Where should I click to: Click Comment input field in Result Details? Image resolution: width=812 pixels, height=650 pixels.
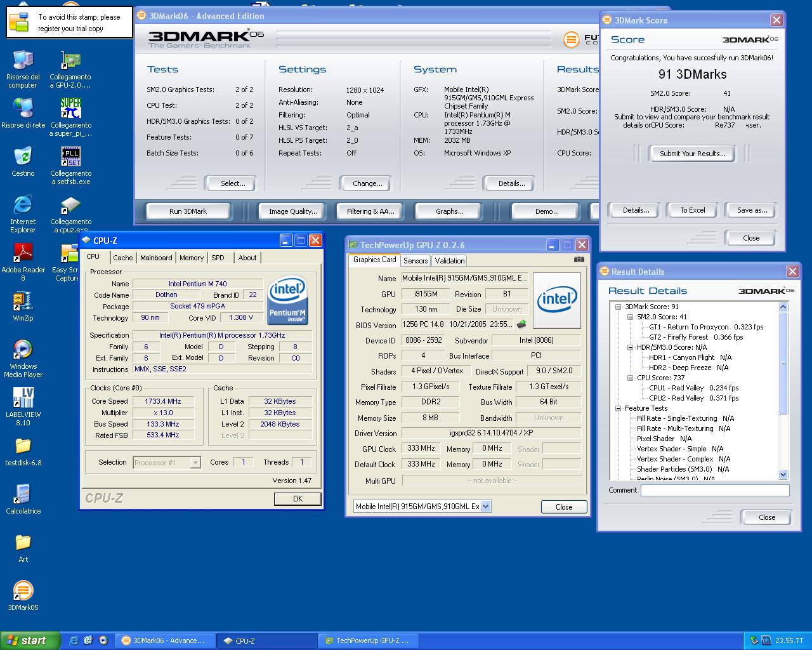(x=715, y=490)
